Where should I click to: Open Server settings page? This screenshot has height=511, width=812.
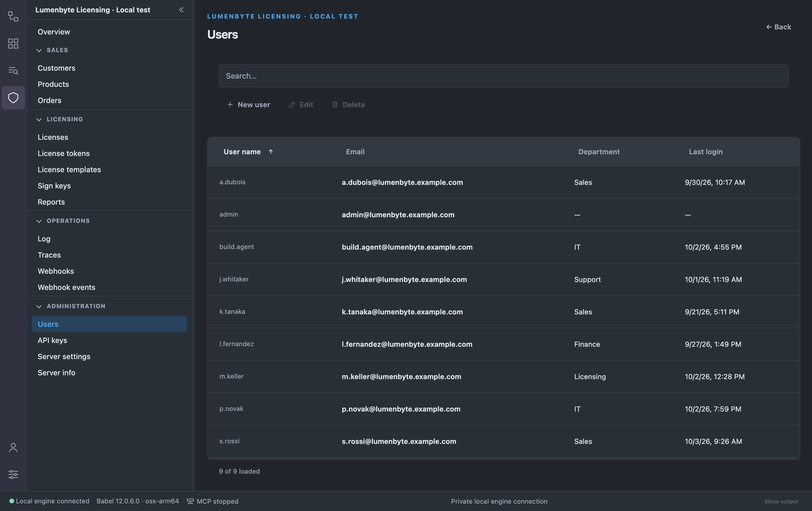(64, 356)
